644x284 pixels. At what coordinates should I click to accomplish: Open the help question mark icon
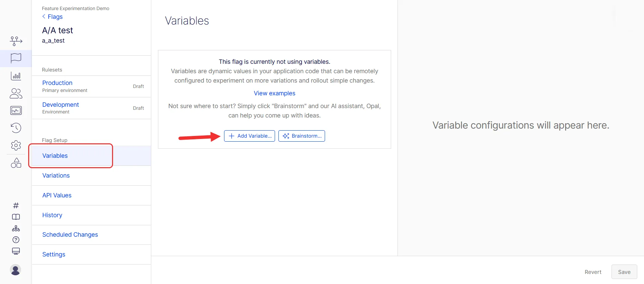click(x=16, y=240)
